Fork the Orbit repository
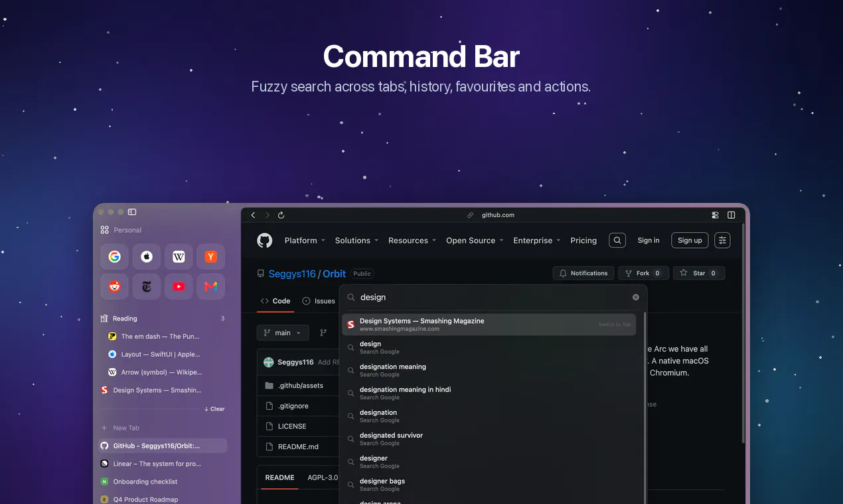Image resolution: width=843 pixels, height=504 pixels. (x=643, y=273)
